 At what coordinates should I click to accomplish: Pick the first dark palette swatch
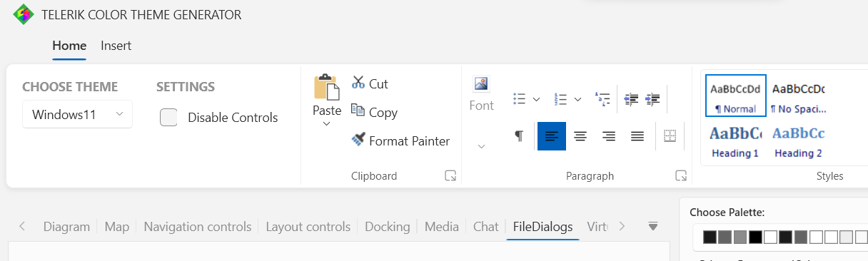709,237
